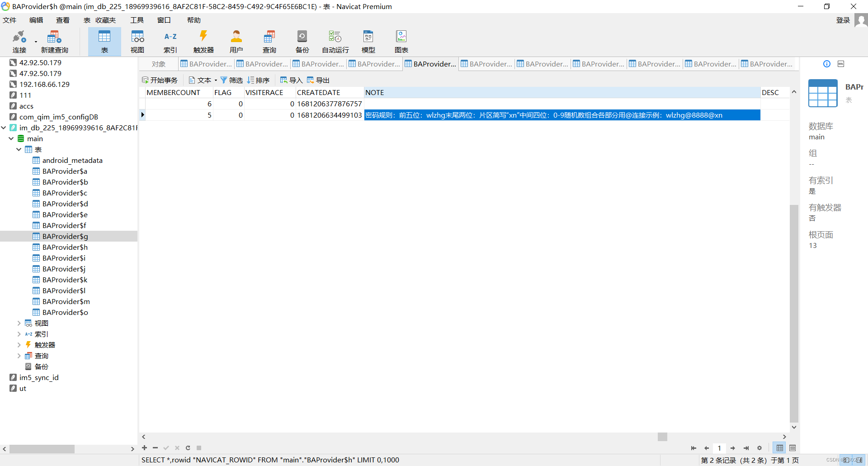This screenshot has height=466, width=868.
Task: Select the BAProvider$o table
Action: [65, 312]
